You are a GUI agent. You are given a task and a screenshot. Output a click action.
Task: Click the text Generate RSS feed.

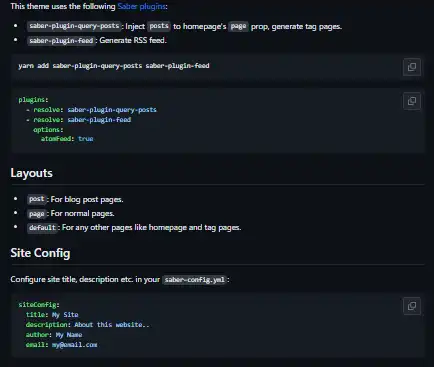click(x=133, y=40)
